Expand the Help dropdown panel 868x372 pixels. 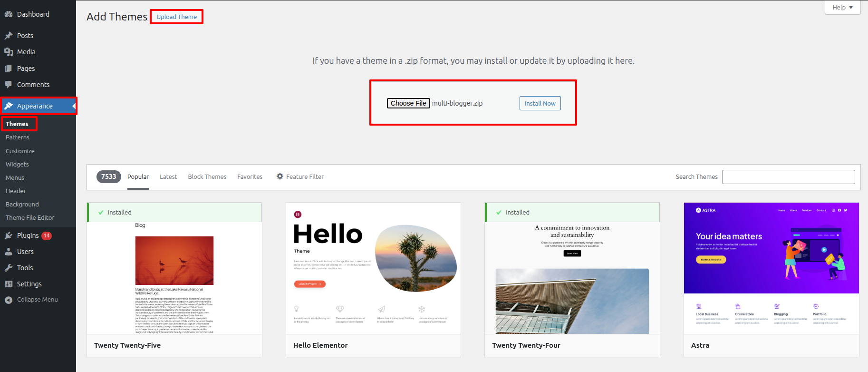[x=842, y=8]
